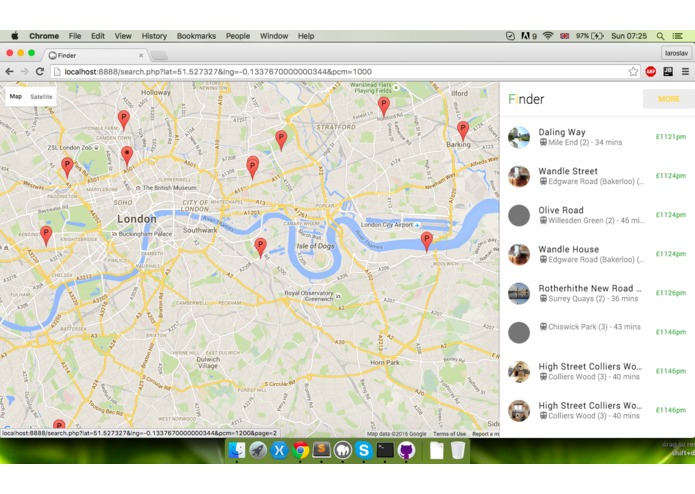This screenshot has width=695, height=494.
Task: Click the map pin near Woolwich riverside
Action: [x=426, y=241]
